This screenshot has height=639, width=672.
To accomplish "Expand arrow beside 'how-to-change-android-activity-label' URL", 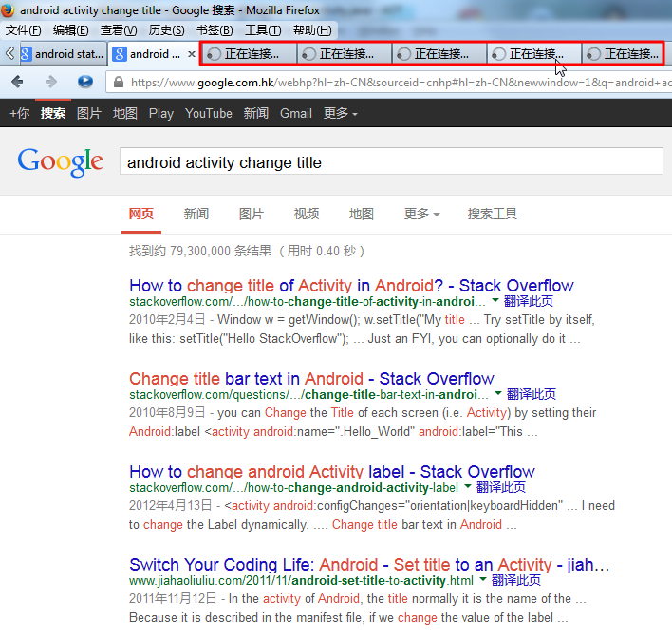I will 468,486.
